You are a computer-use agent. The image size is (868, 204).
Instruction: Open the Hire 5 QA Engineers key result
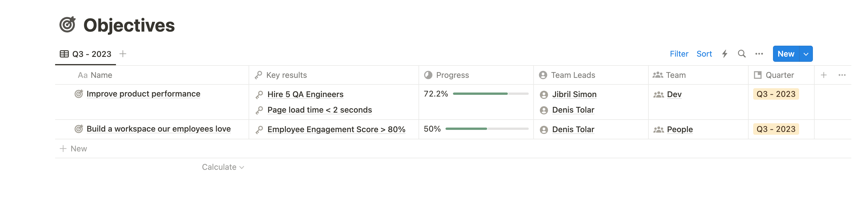click(x=305, y=95)
